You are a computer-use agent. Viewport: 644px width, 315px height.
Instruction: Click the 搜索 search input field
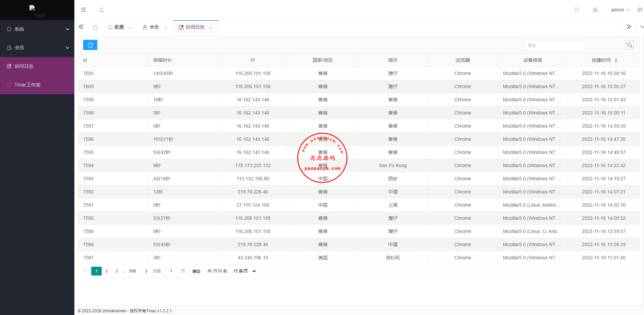click(554, 45)
